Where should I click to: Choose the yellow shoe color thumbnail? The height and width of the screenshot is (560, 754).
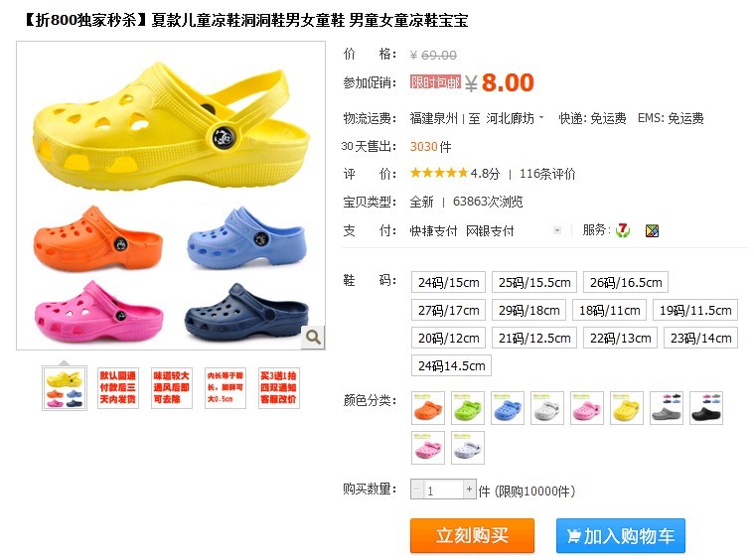pyautogui.click(x=627, y=408)
